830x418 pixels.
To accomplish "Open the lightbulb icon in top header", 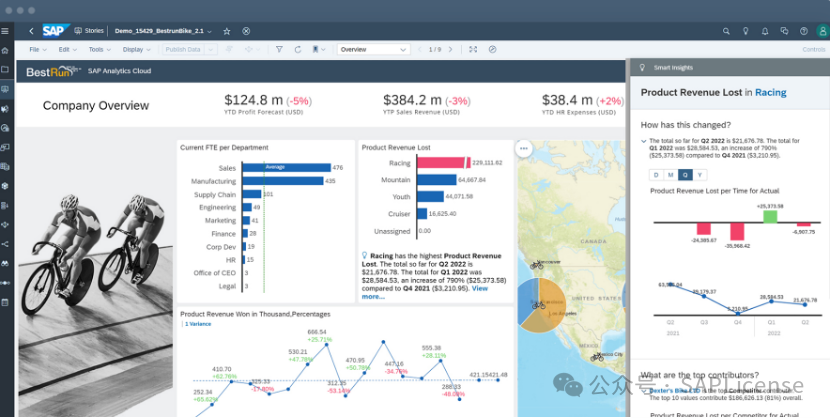I will point(746,31).
